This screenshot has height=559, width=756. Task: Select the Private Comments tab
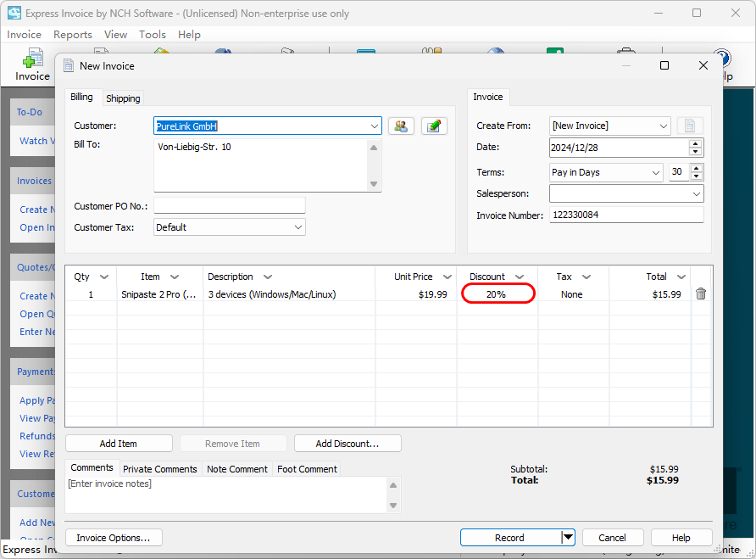point(159,469)
